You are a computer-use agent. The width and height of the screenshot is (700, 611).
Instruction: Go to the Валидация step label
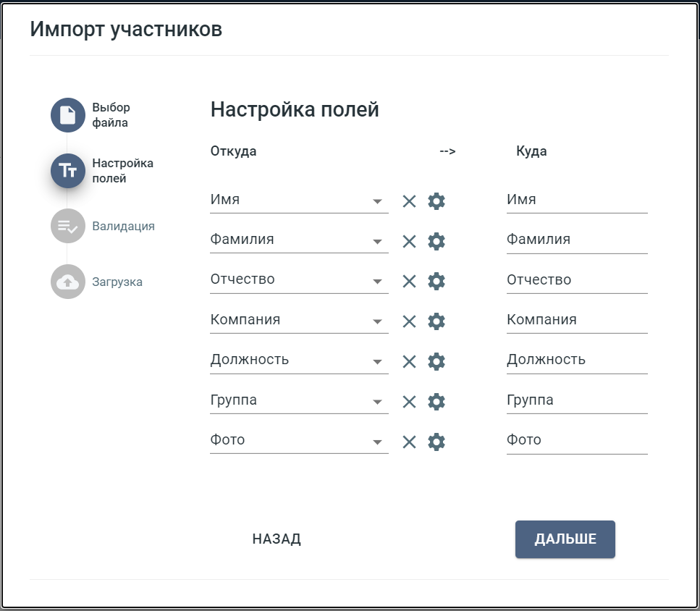click(x=123, y=227)
